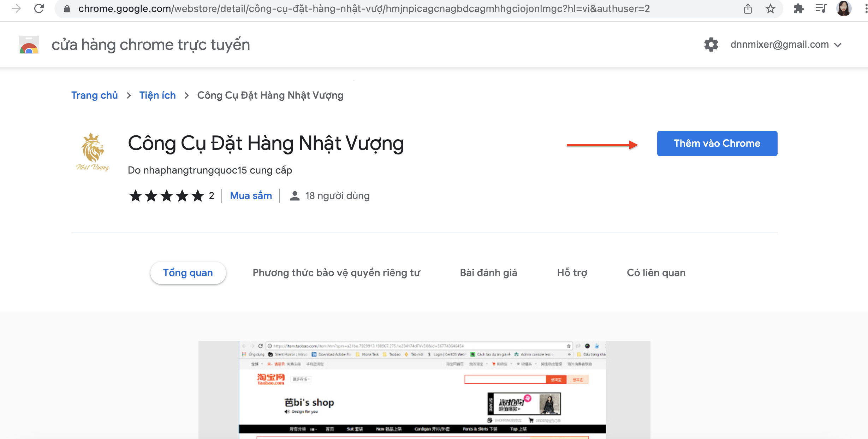The width and height of the screenshot is (868, 439).
Task: Click the Nhật Vượng lion logo
Action: click(93, 152)
